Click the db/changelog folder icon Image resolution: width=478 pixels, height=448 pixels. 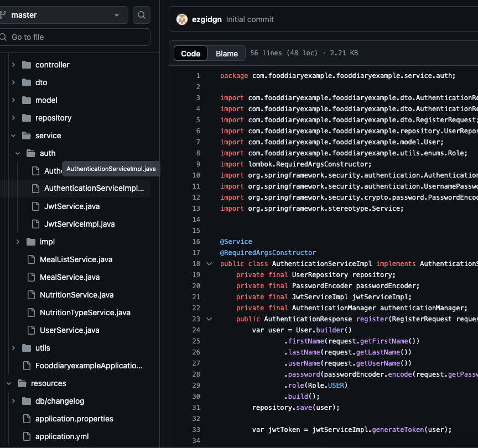27,401
